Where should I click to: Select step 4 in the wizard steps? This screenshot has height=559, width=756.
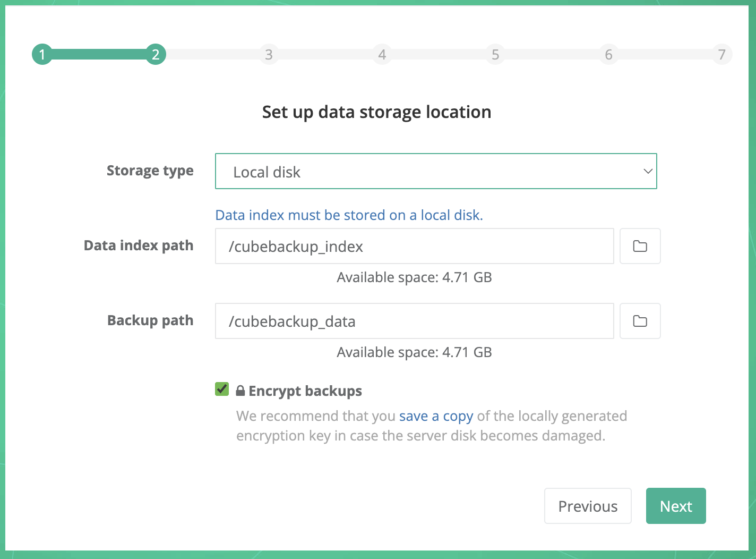382,54
